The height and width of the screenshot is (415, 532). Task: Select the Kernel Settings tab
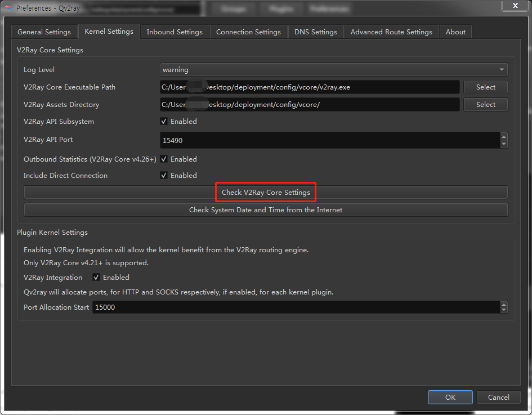109,31
